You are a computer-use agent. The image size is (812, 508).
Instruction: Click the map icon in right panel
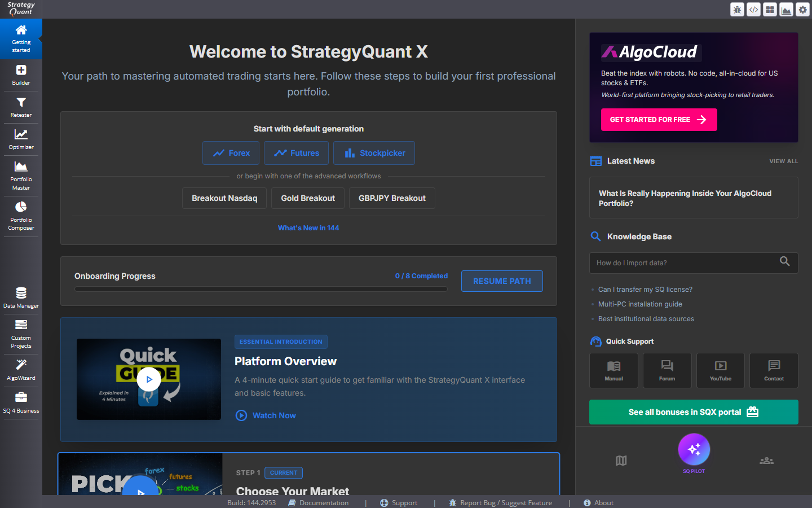621,461
